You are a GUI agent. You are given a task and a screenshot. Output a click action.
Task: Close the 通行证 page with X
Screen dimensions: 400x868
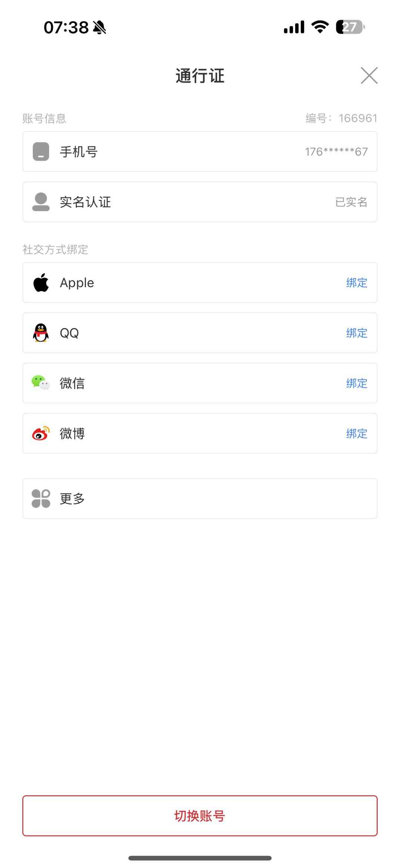click(x=369, y=76)
